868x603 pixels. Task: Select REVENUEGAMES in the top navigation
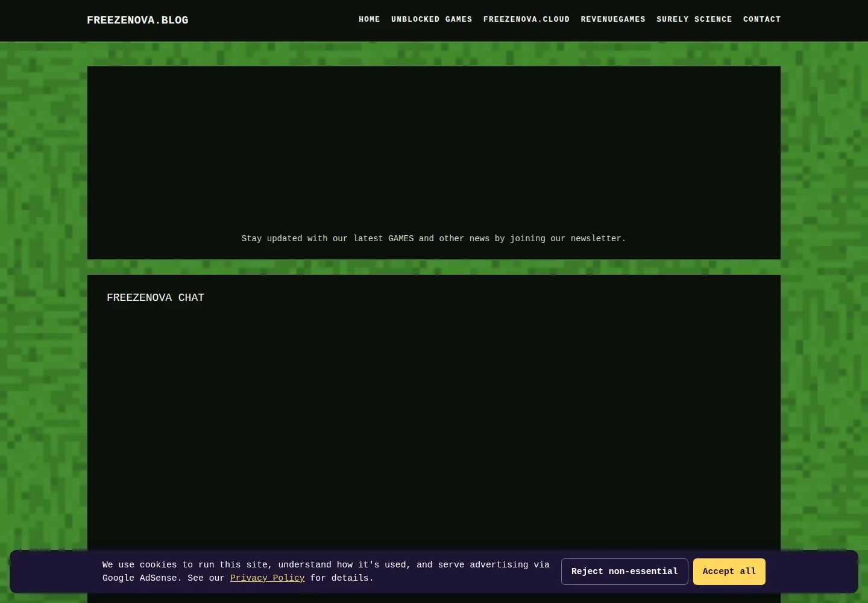click(613, 19)
